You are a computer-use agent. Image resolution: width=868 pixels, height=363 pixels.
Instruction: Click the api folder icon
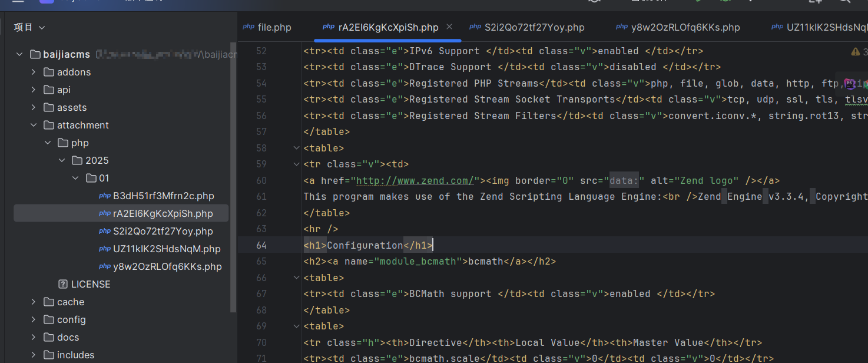(x=49, y=90)
